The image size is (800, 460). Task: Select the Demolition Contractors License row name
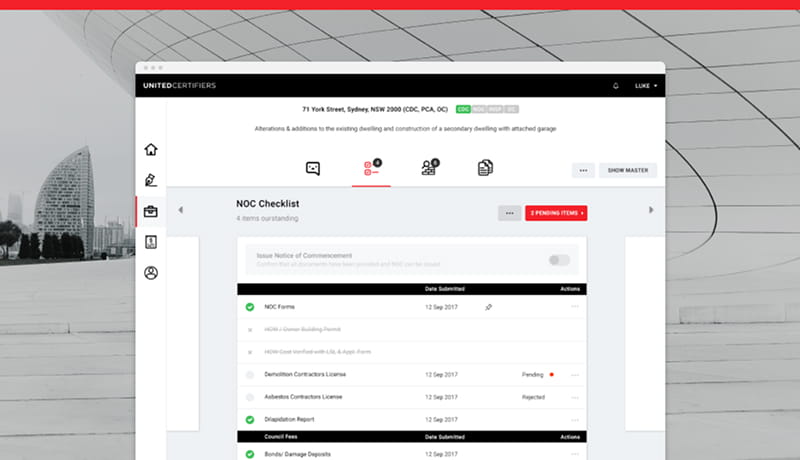[305, 374]
